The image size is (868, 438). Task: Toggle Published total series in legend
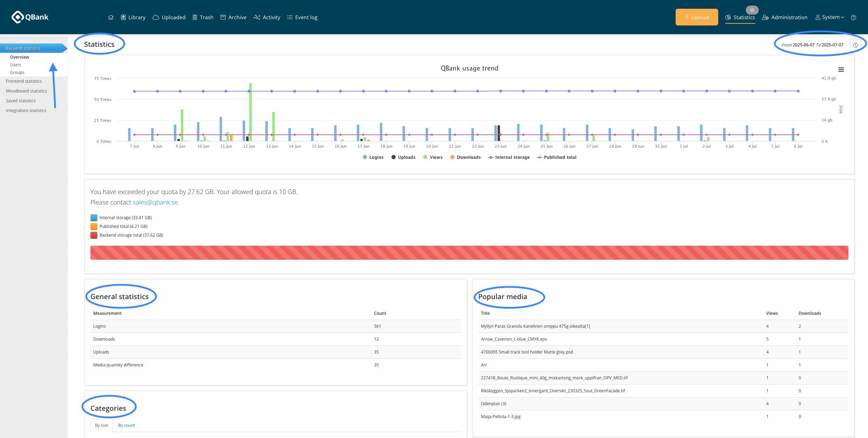tap(557, 157)
